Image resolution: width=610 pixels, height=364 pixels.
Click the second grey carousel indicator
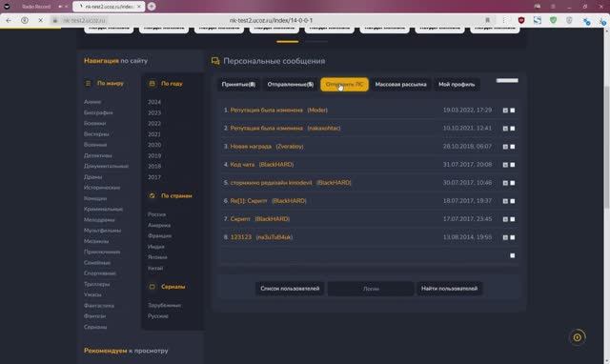[x=315, y=41]
